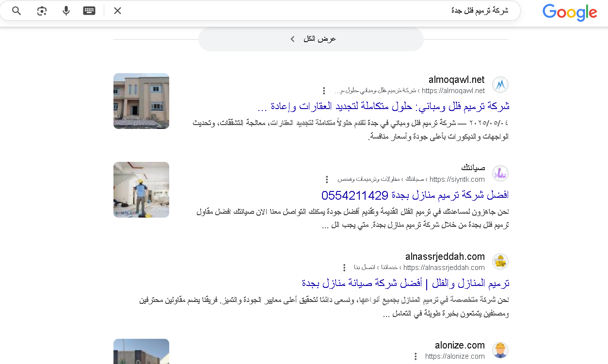Open more options for alonize.com result
This screenshot has width=608, height=364.
[x=415, y=356]
